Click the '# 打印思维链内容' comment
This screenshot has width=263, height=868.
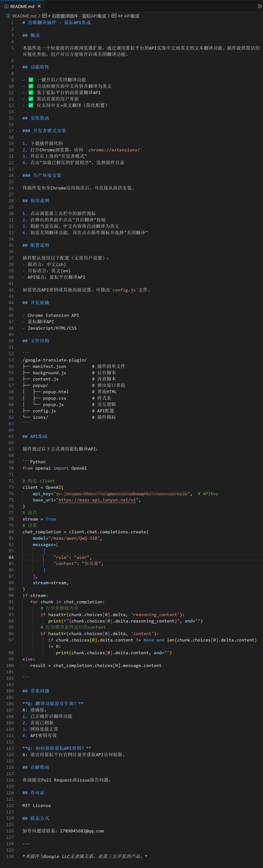point(59,608)
